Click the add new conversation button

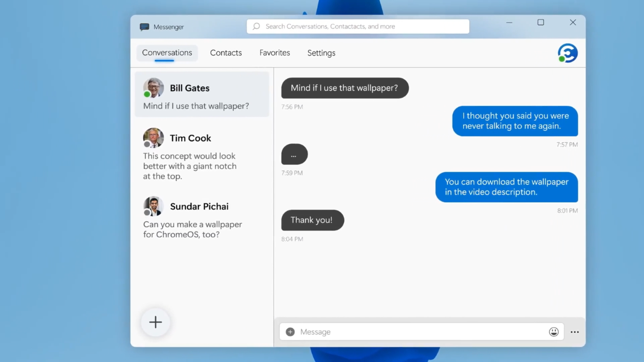(x=155, y=321)
